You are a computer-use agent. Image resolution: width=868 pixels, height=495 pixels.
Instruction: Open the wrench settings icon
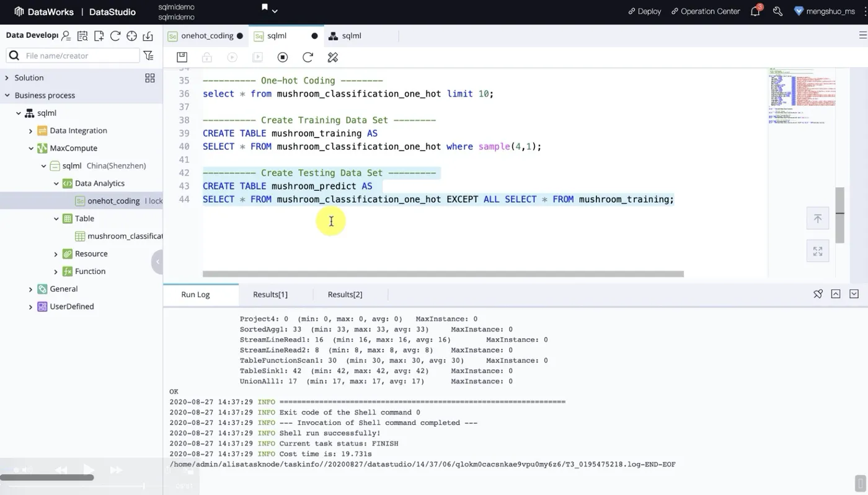[x=777, y=11]
